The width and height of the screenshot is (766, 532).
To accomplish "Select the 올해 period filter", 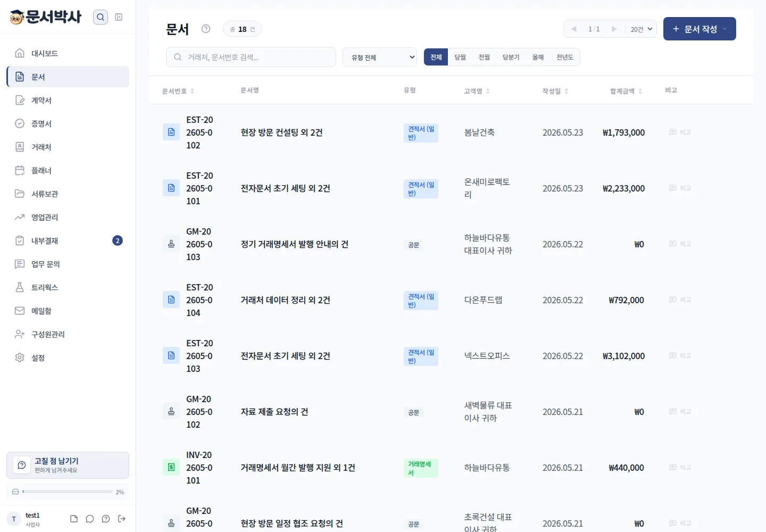I will pyautogui.click(x=538, y=57).
